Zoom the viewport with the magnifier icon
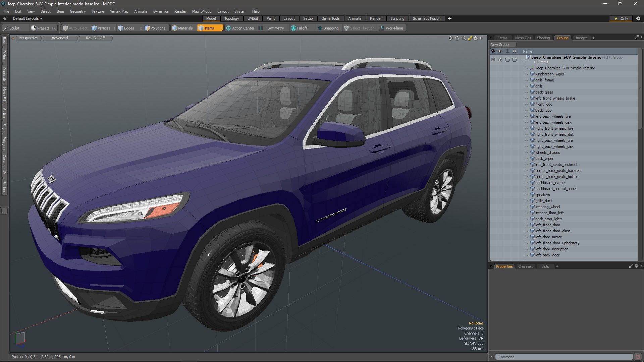Image resolution: width=644 pixels, height=362 pixels. click(464, 38)
